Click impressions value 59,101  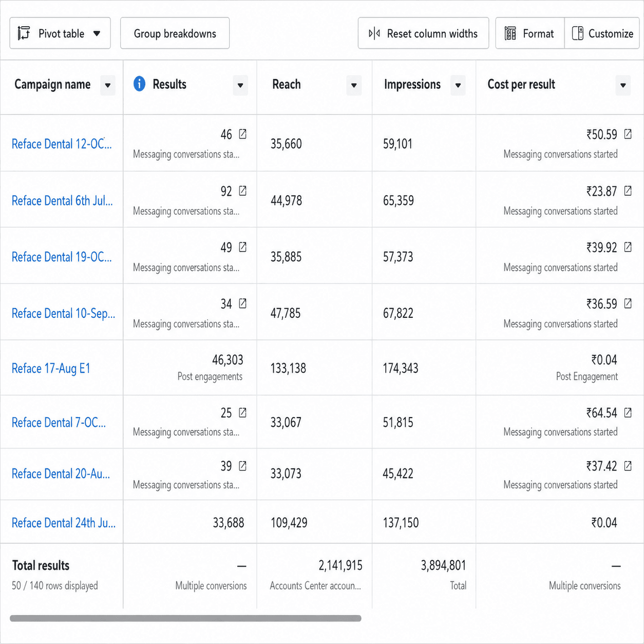pos(397,144)
